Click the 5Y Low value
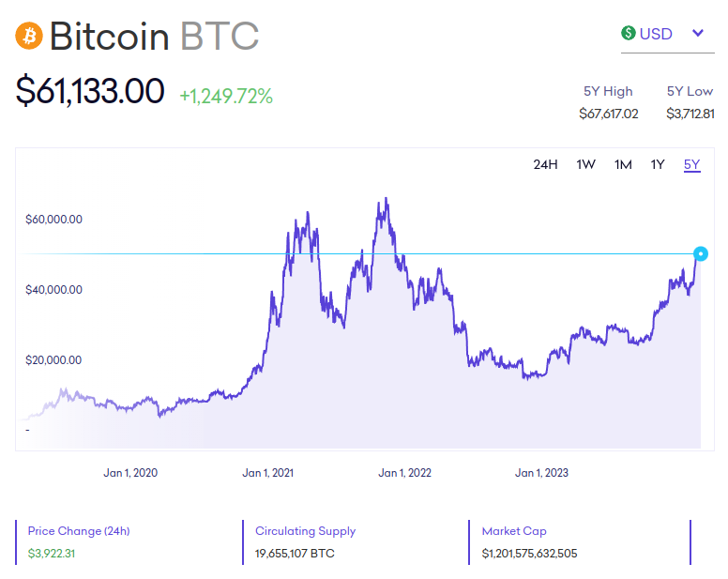The image size is (728, 579). 690,114
